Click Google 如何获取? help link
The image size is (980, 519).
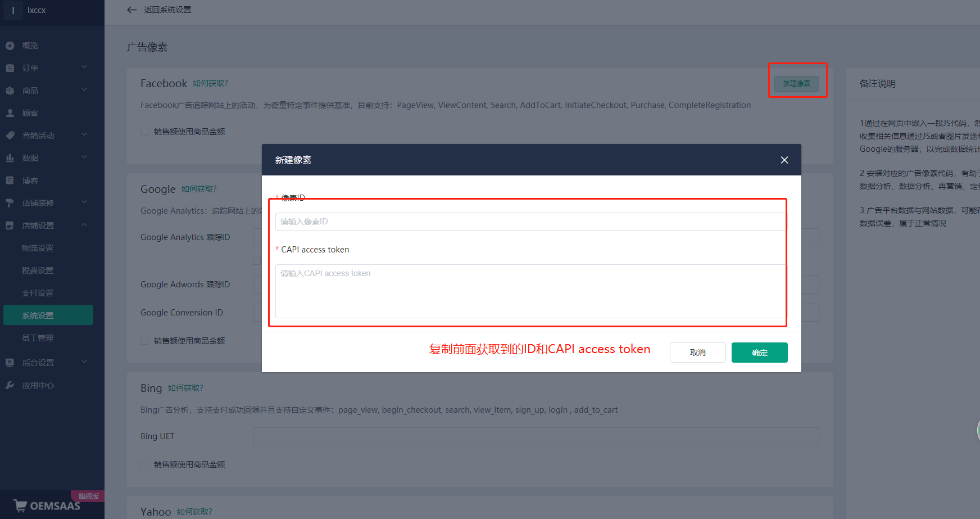[199, 189]
